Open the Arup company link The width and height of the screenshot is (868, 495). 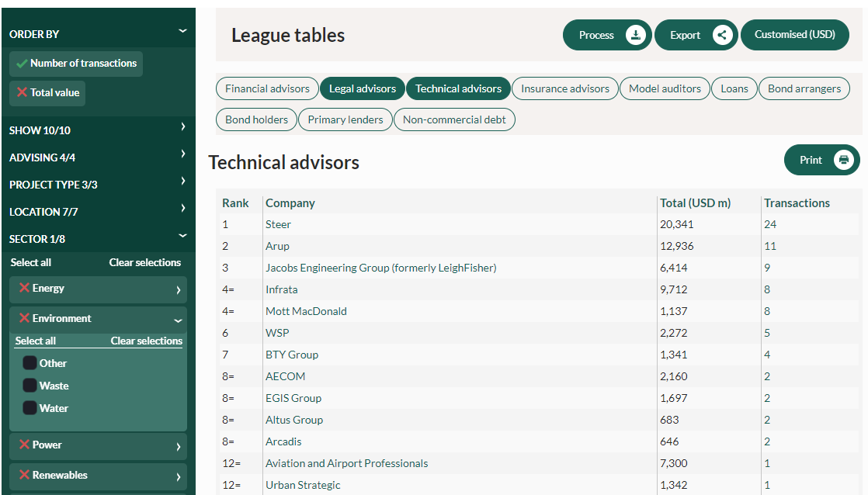[x=277, y=246]
